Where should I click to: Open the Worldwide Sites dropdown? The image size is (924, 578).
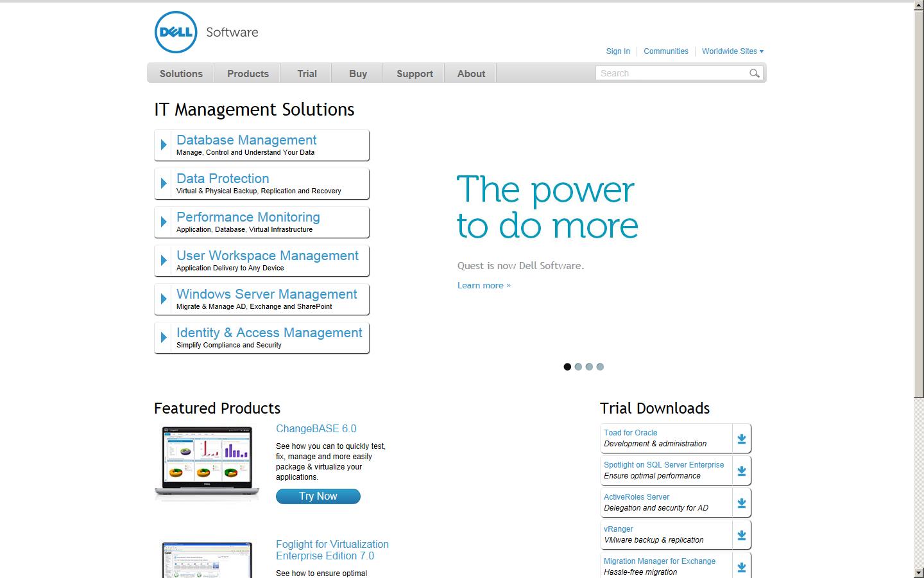(x=732, y=51)
